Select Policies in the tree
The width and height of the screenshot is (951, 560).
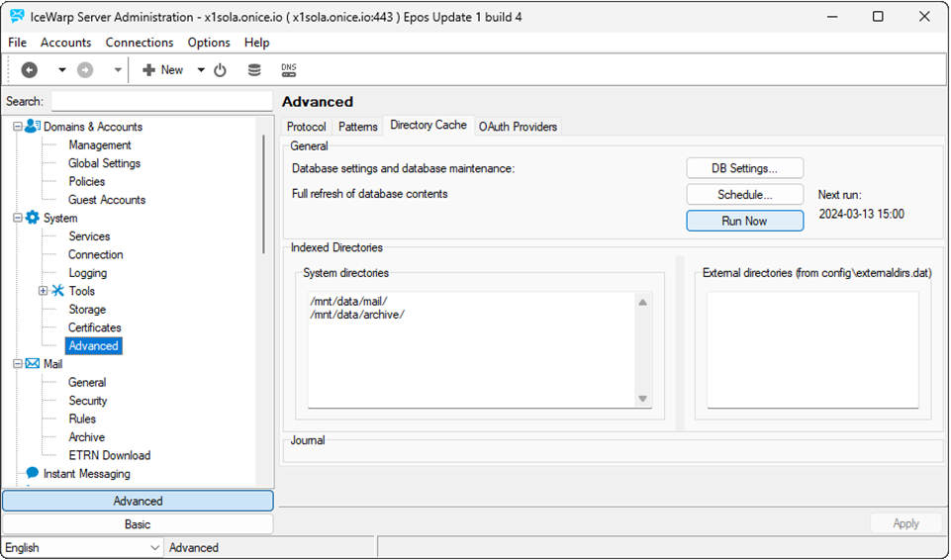coord(87,181)
